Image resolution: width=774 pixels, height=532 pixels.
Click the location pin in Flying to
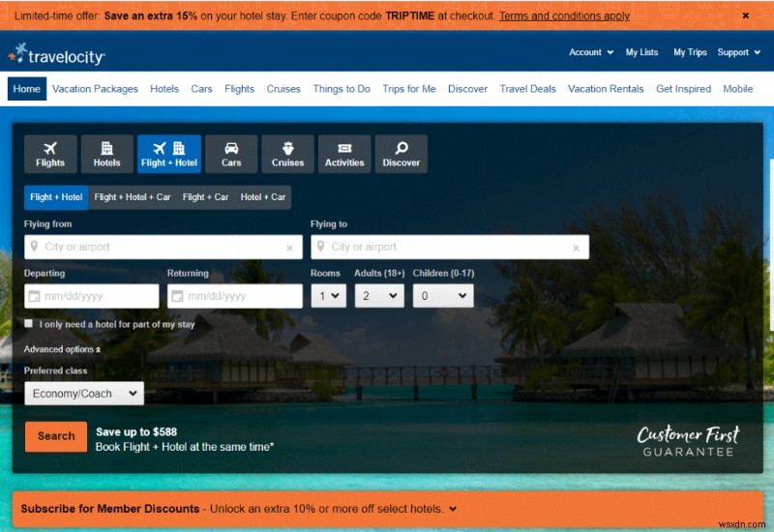point(320,247)
